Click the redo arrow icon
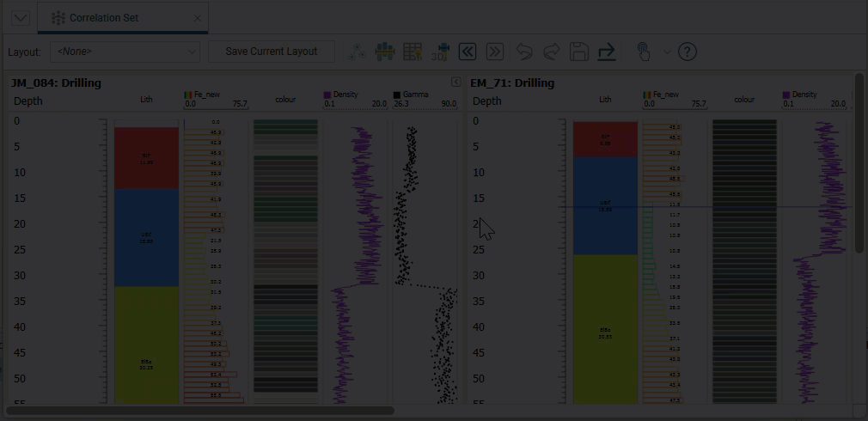 (x=552, y=52)
